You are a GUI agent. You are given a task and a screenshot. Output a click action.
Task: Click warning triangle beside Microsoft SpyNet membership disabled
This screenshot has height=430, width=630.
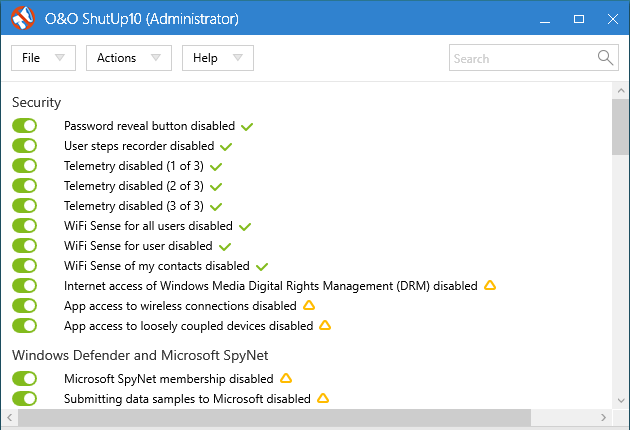point(286,378)
